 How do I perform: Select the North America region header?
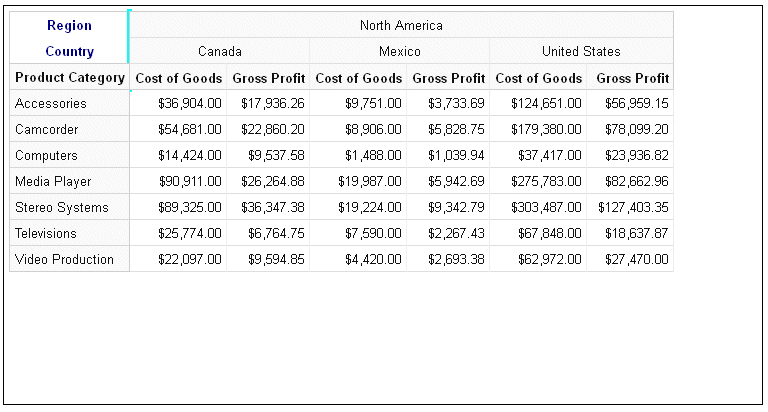(401, 25)
